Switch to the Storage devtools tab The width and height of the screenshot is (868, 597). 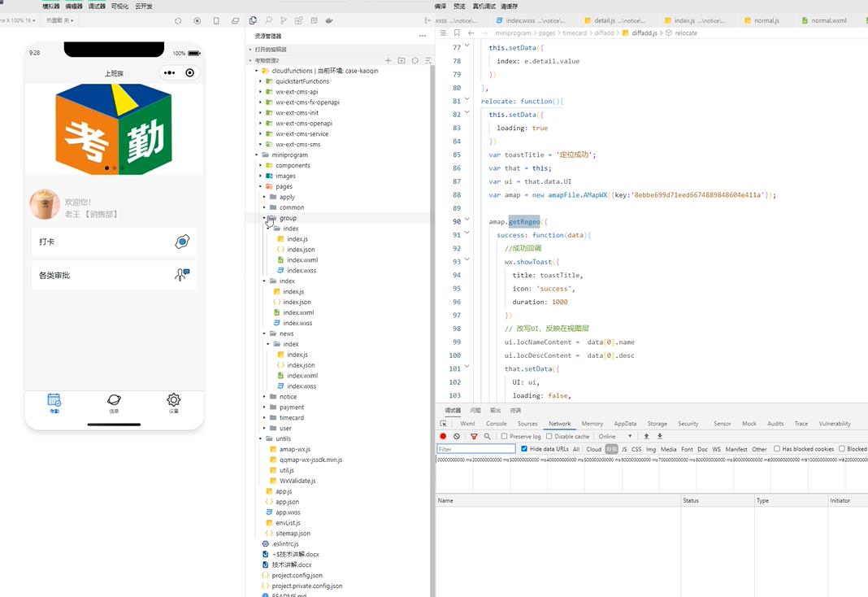657,424
